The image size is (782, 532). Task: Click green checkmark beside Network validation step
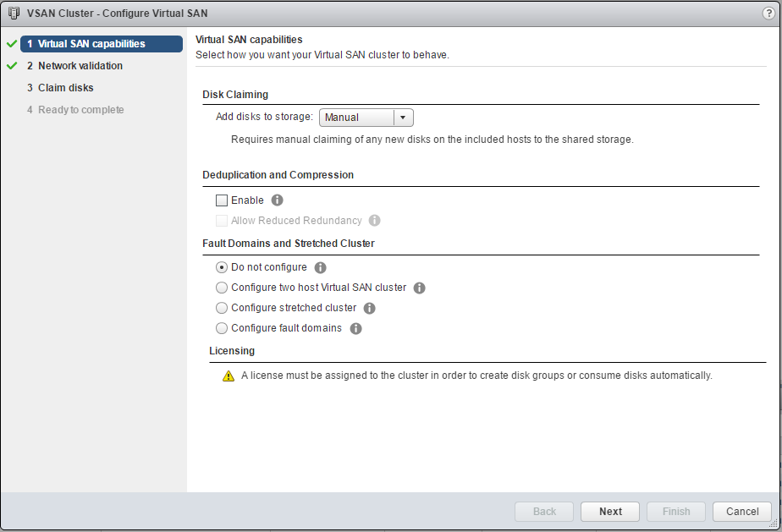[x=12, y=66]
